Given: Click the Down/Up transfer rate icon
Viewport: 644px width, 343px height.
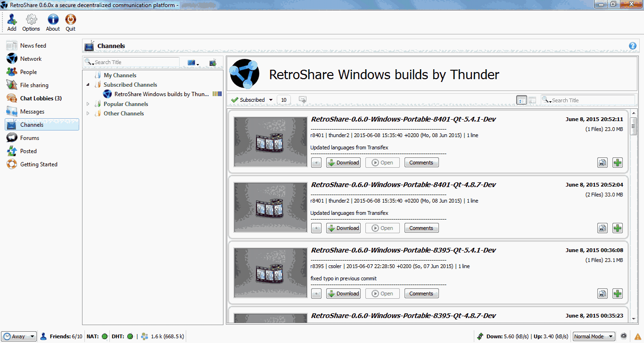Looking at the screenshot, I should click(x=480, y=336).
